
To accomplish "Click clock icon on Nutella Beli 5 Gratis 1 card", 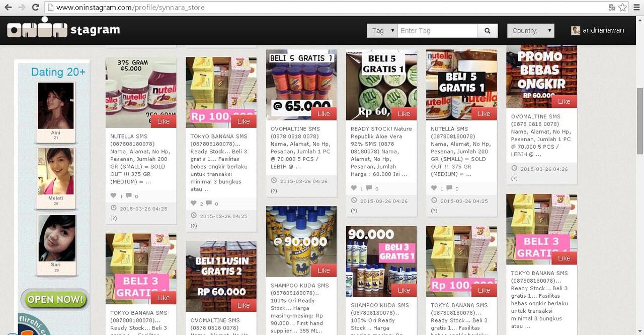I will tap(434, 200).
